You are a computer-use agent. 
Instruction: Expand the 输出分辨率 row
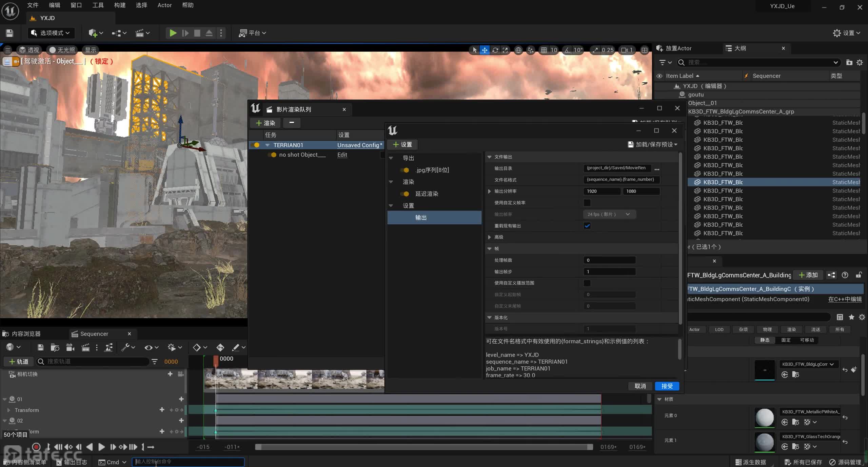[489, 191]
